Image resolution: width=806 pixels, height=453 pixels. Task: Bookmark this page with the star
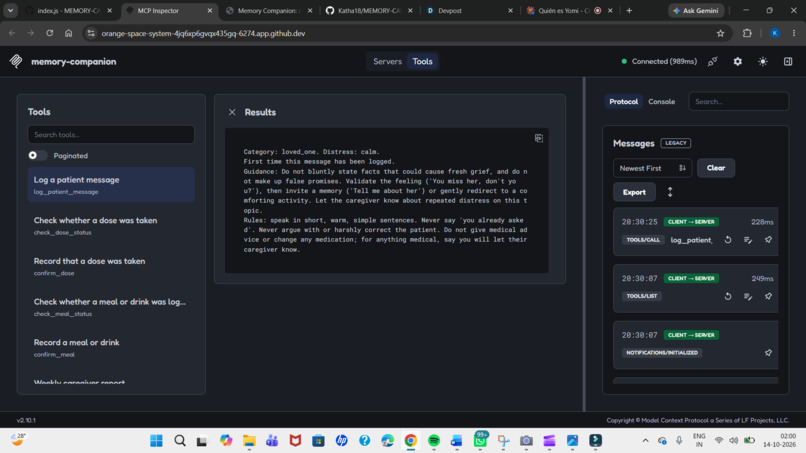[x=720, y=33]
